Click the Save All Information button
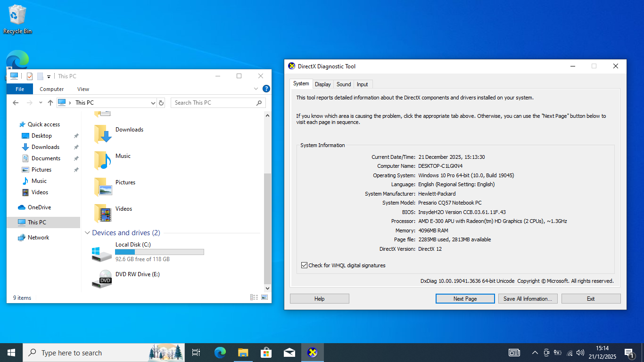Viewport: 644px width, 362px height. click(528, 299)
